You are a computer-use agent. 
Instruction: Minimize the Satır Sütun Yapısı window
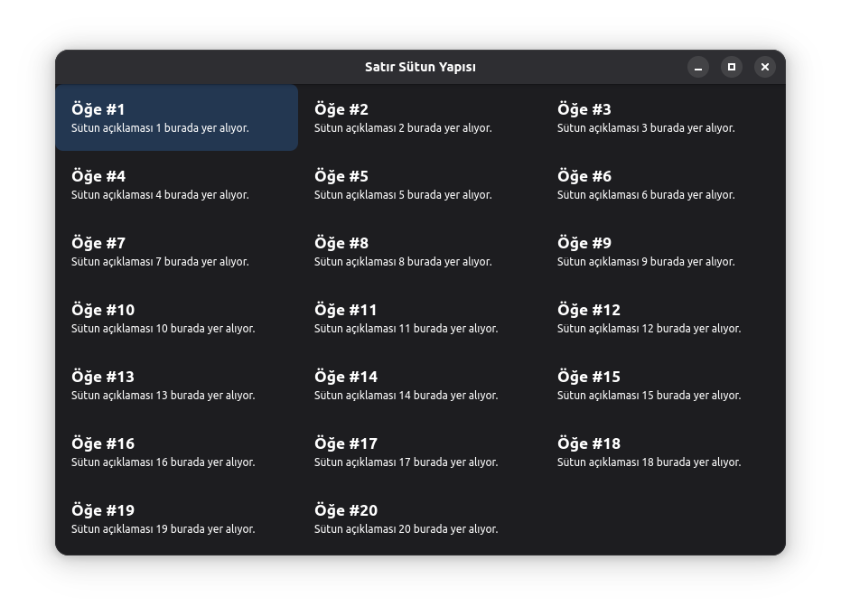click(x=698, y=67)
